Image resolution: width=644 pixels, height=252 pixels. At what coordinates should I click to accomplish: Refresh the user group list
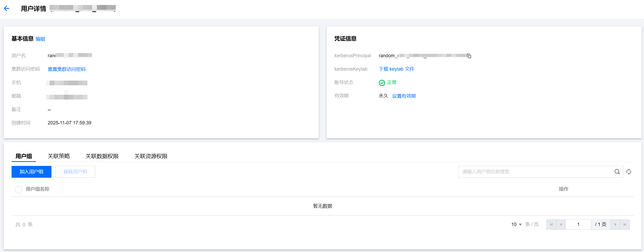point(629,172)
